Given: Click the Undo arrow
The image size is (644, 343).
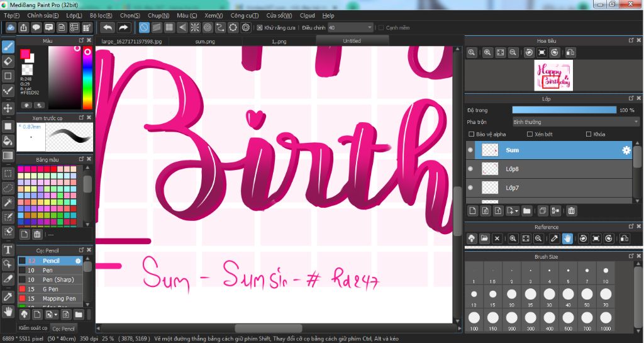Looking at the screenshot, I should 108,28.
